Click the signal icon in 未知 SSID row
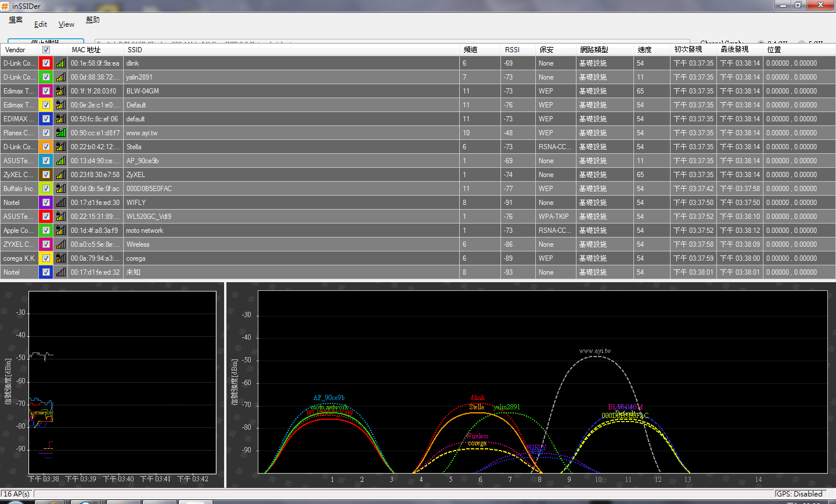The image size is (836, 504). click(60, 272)
